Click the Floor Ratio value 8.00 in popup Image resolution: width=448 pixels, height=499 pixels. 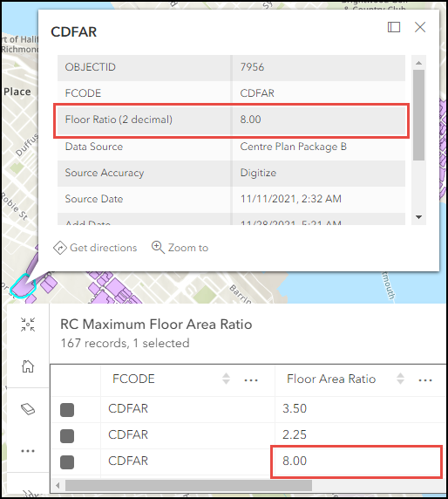[250, 120]
